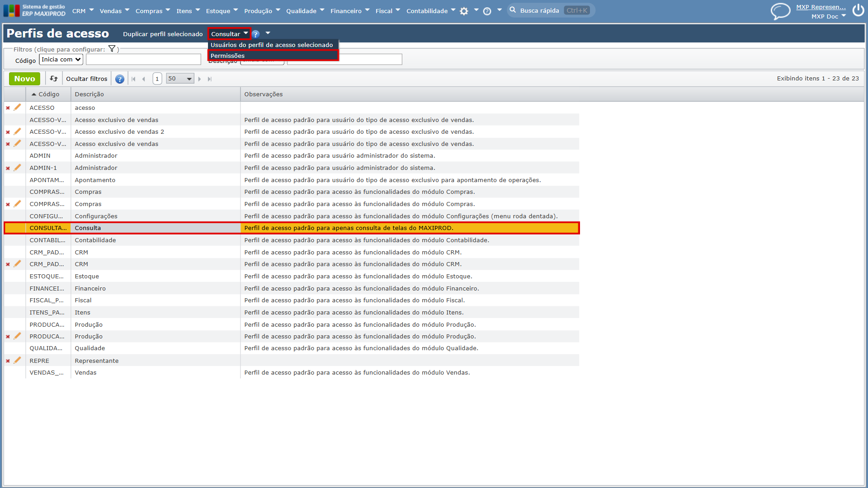This screenshot has height=488, width=868.
Task: Select the VENDAS_... profile row
Action: pos(292,373)
